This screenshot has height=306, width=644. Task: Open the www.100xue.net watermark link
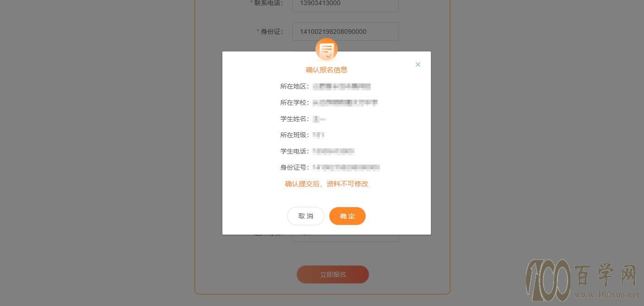(607, 295)
